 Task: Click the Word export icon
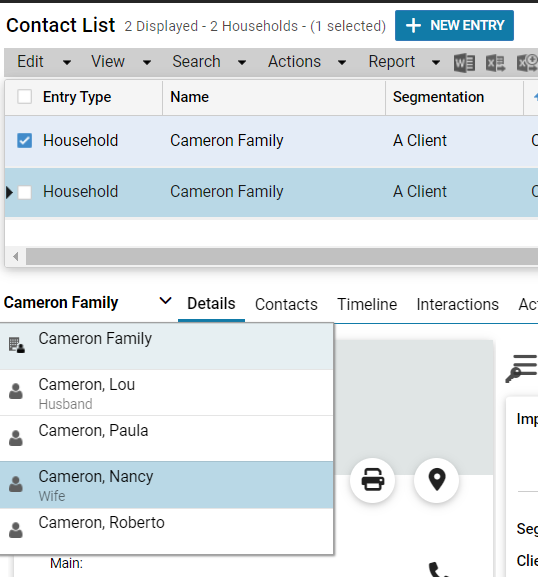(464, 63)
